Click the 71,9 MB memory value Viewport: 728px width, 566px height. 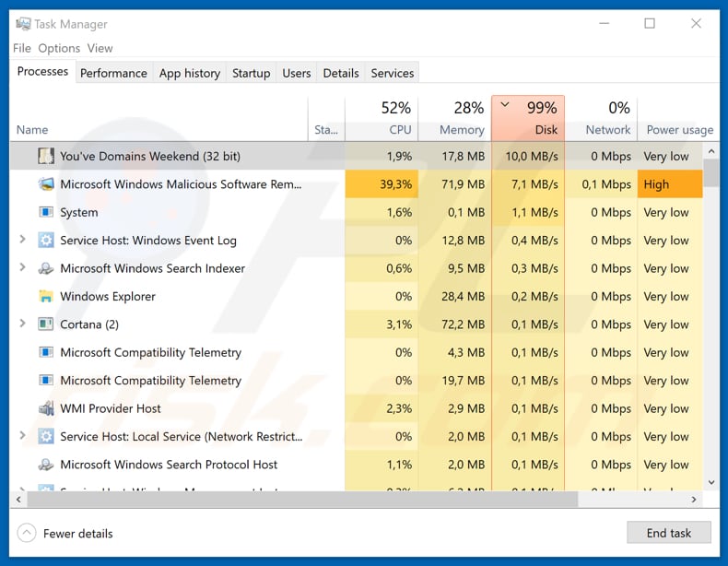pos(463,184)
